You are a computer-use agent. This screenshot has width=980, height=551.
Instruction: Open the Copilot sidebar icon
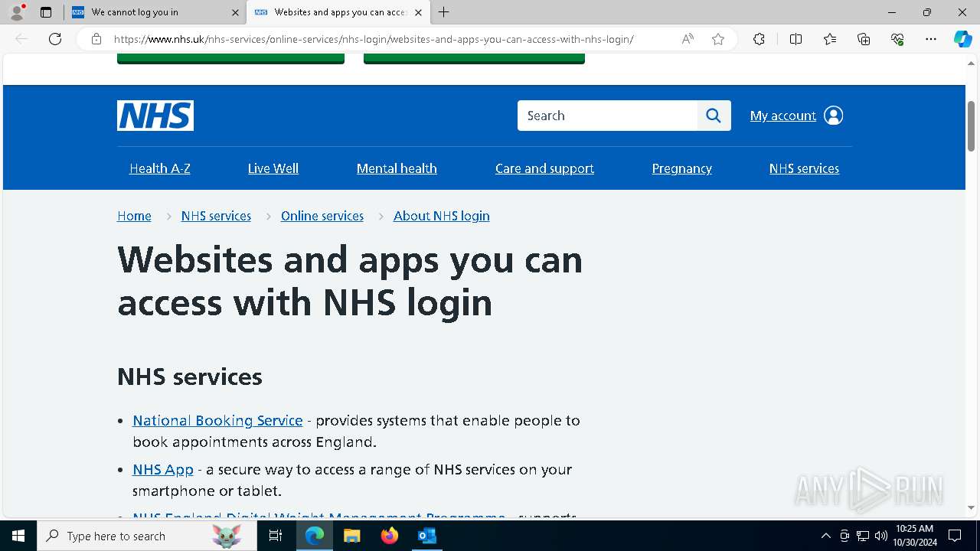962,39
